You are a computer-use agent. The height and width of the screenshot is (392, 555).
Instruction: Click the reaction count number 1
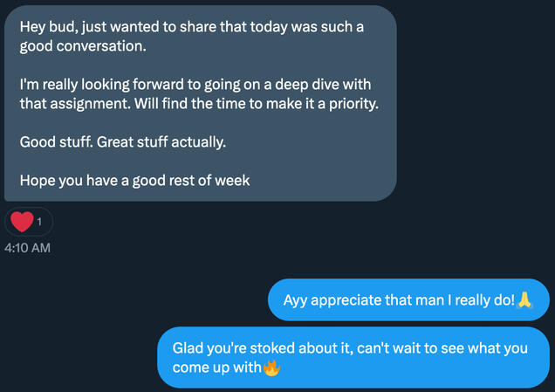tap(39, 221)
